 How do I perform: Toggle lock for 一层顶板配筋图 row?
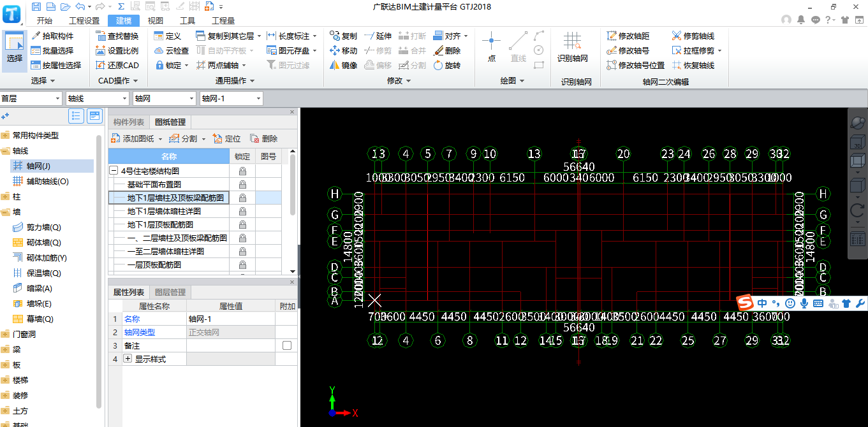[242, 265]
